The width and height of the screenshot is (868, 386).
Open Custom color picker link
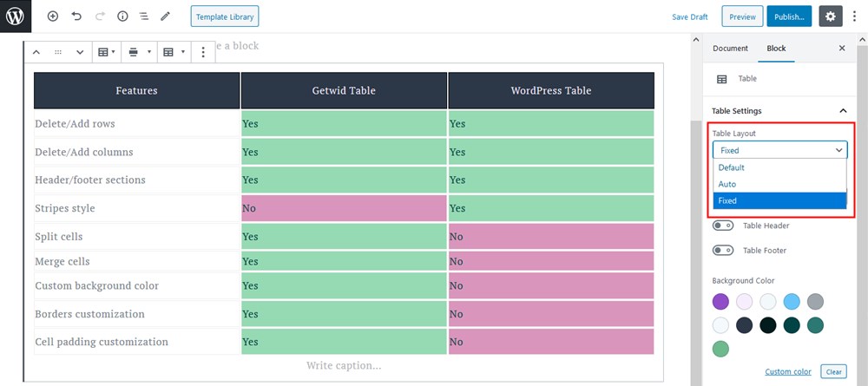pyautogui.click(x=788, y=371)
